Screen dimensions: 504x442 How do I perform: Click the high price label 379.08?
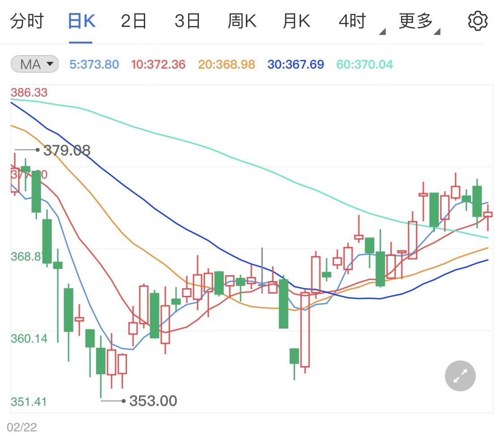pos(67,150)
